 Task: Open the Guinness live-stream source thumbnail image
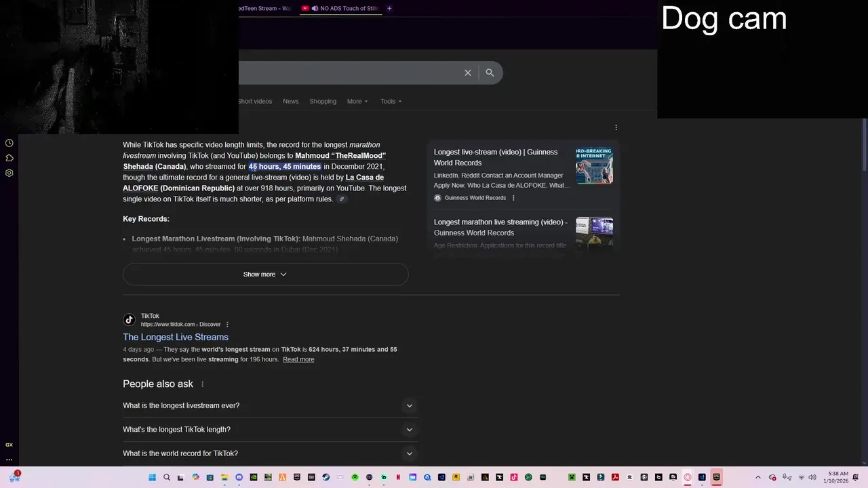pos(595,165)
